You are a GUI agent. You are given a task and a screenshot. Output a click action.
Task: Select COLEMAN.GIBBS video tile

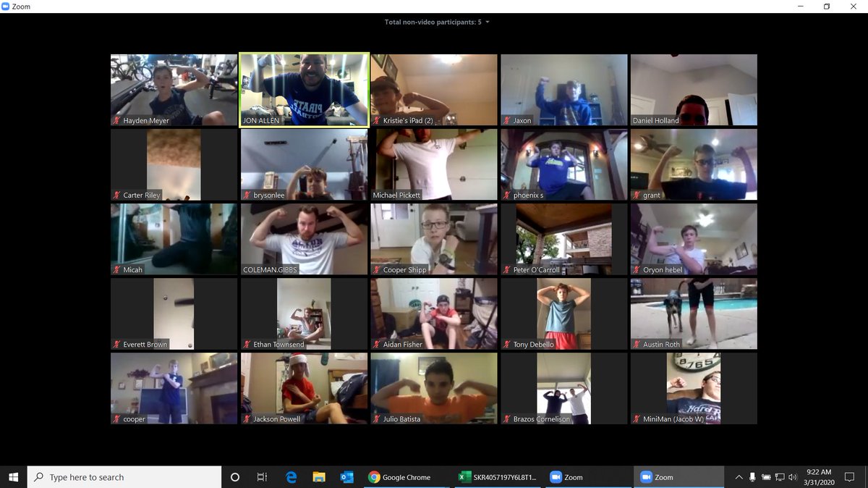[305, 239]
